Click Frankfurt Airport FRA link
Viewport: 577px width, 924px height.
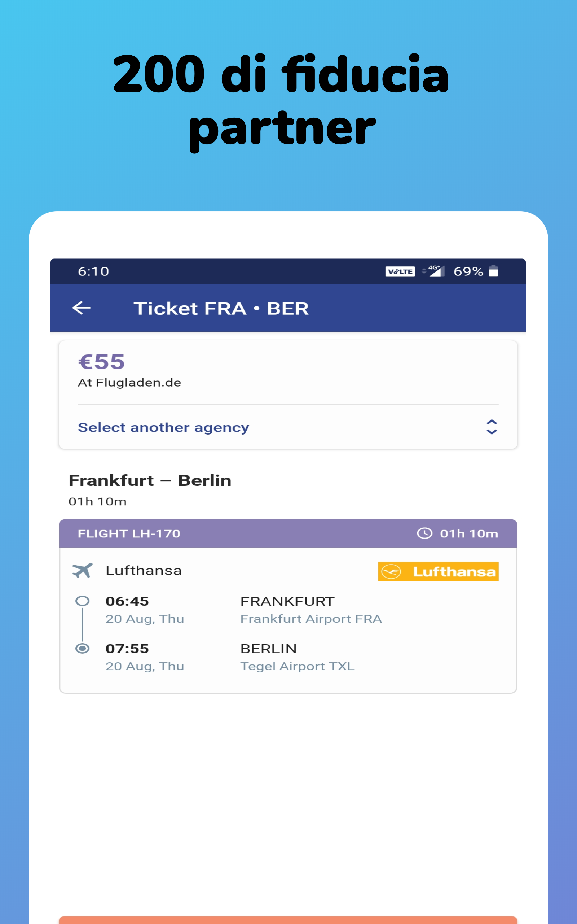[x=311, y=619]
